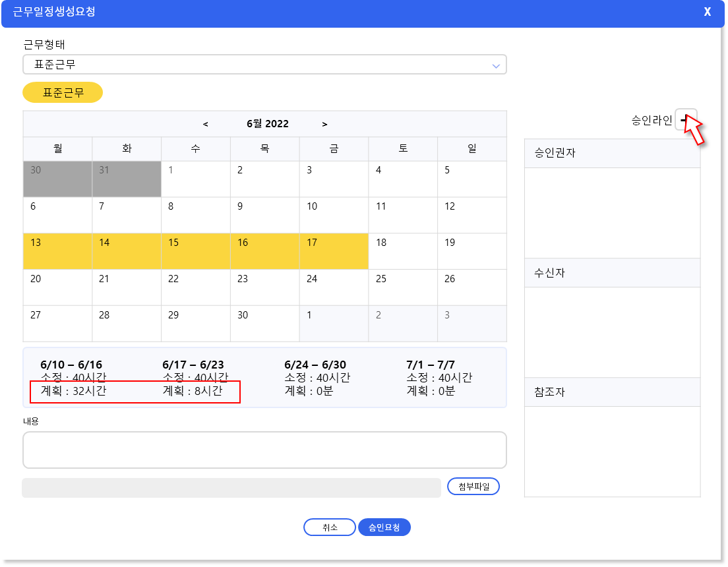This screenshot has height=567, width=728.
Task: Click the 첨부파일 button
Action: tap(473, 486)
